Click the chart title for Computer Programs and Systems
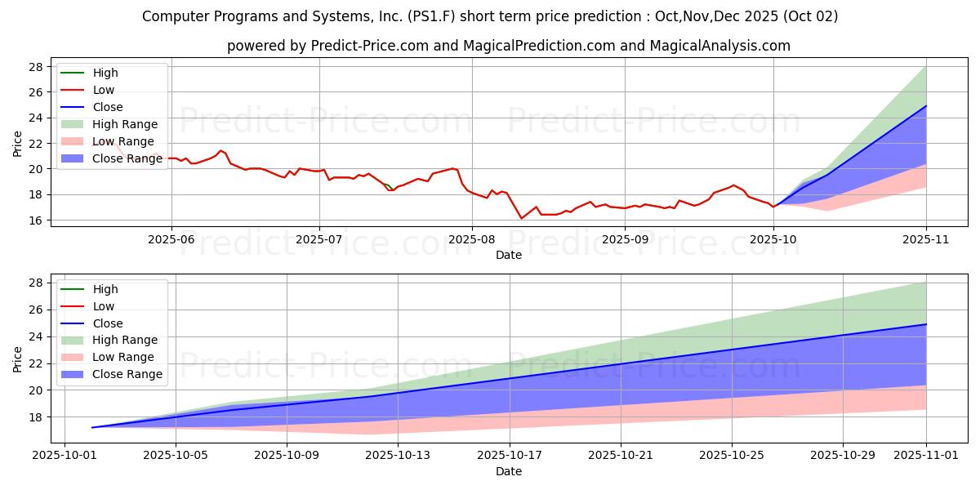The image size is (980, 490). pos(489,16)
